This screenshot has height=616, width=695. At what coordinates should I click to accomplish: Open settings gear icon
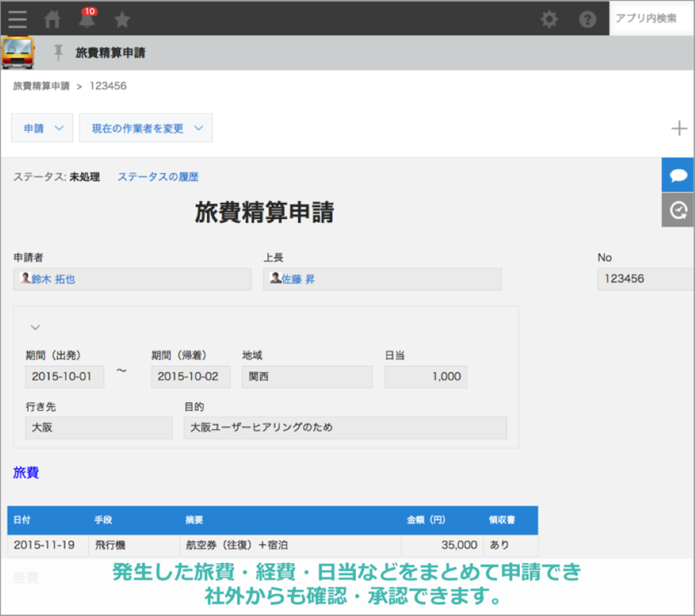[x=549, y=19]
